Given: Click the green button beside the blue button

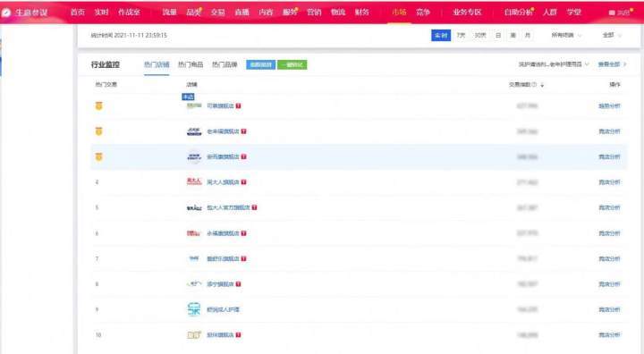Looking at the screenshot, I should pos(292,64).
